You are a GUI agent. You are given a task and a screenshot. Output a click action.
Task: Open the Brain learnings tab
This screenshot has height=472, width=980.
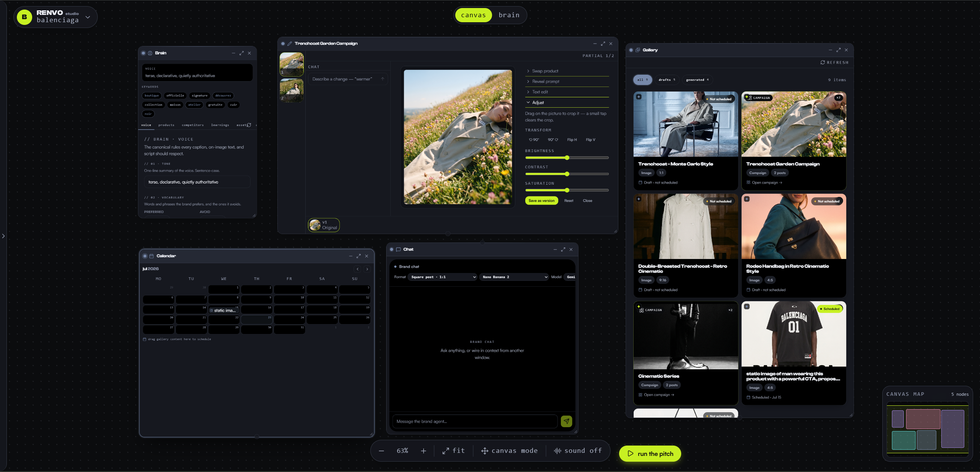[220, 125]
